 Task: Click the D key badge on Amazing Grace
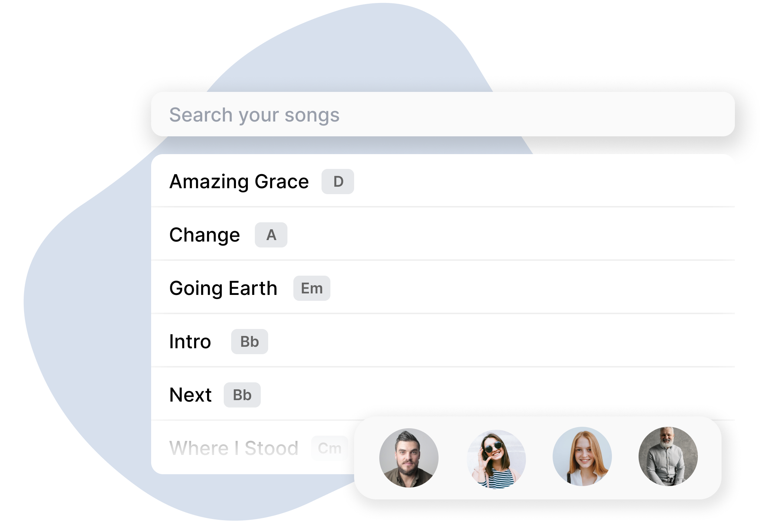click(x=337, y=182)
